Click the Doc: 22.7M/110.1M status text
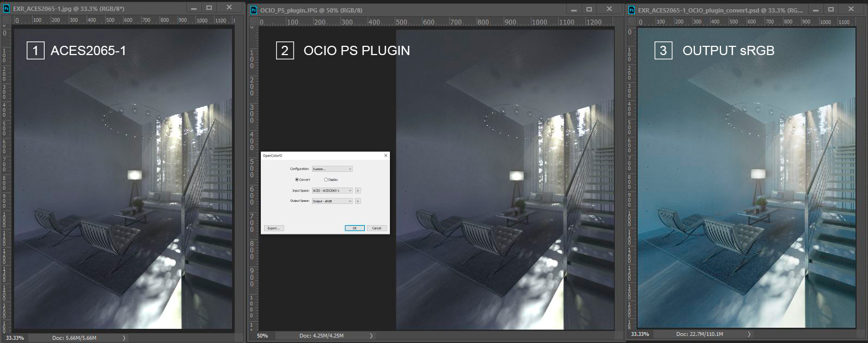Viewport: 868px width, 343px height. pyautogui.click(x=700, y=334)
